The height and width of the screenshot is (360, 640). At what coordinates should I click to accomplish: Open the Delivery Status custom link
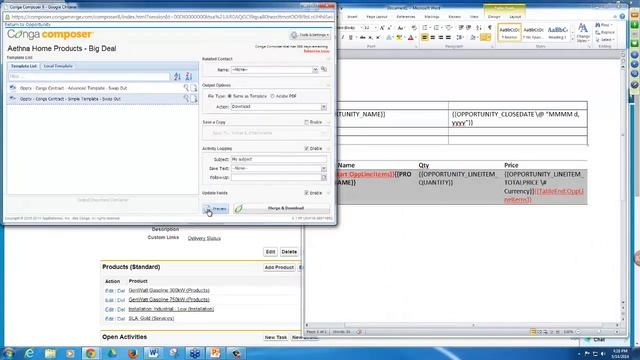(204, 238)
